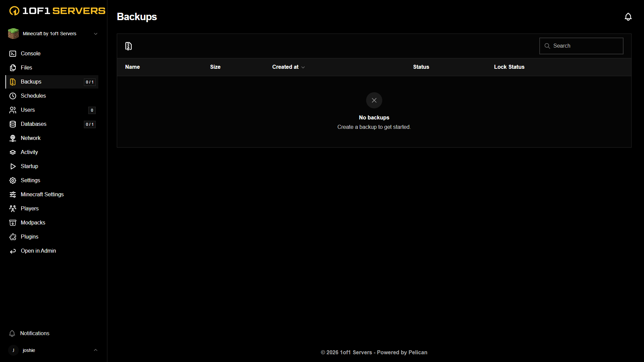Focus the Search input field
This screenshot has width=644, height=362.
581,46
